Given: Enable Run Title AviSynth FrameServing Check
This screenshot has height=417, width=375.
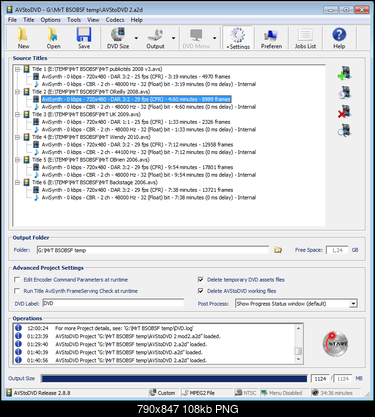Looking at the screenshot, I should pyautogui.click(x=17, y=291).
